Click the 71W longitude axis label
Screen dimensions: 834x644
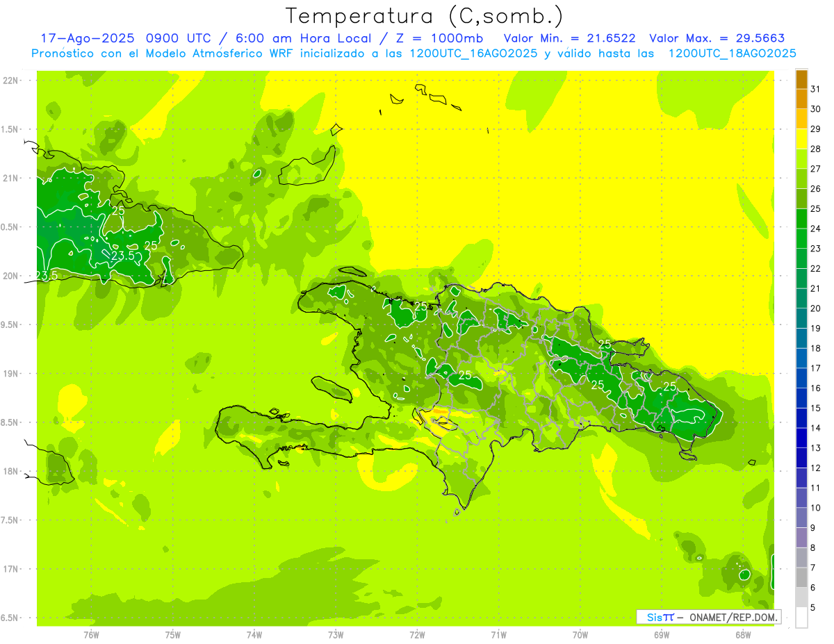coord(498,635)
